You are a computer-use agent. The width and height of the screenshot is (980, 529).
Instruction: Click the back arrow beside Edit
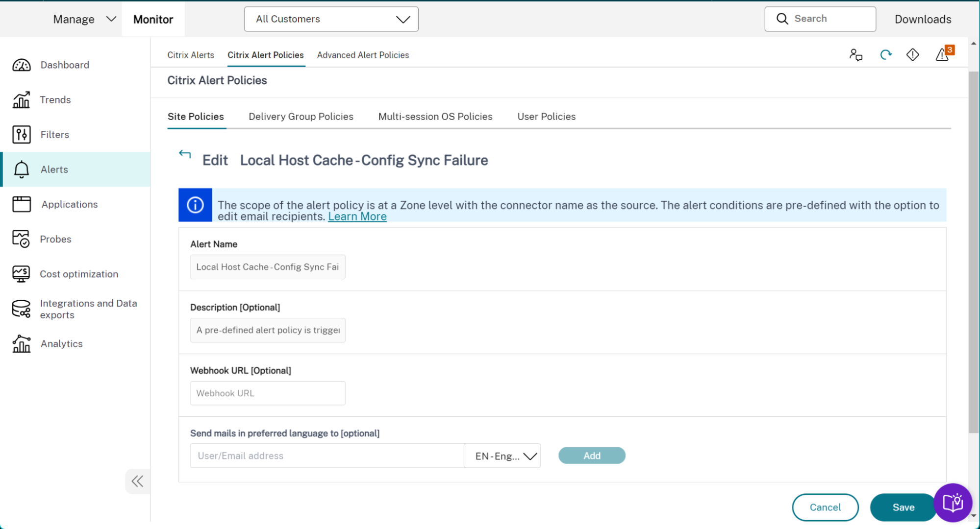tap(185, 154)
